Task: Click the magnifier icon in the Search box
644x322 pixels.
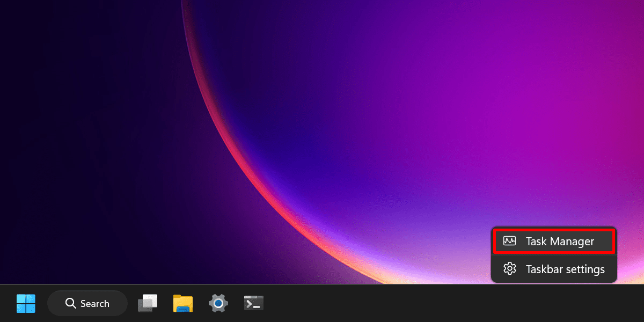Action: pos(70,303)
